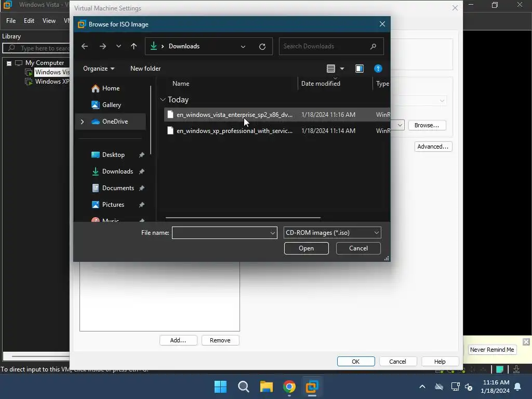
Task: Open Gallery in the navigation pane
Action: pyautogui.click(x=111, y=105)
